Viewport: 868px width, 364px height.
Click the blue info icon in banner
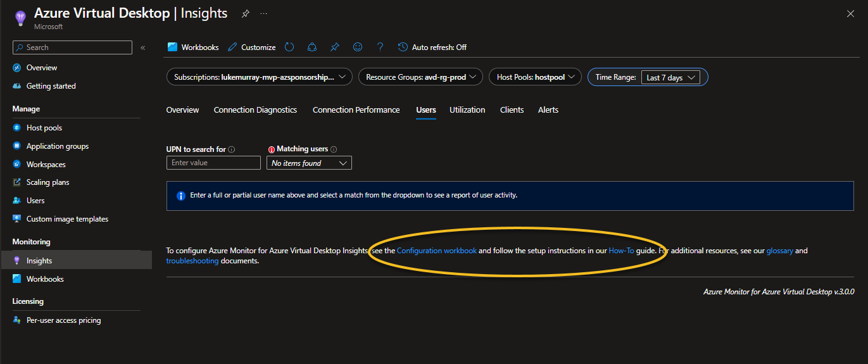coord(180,196)
